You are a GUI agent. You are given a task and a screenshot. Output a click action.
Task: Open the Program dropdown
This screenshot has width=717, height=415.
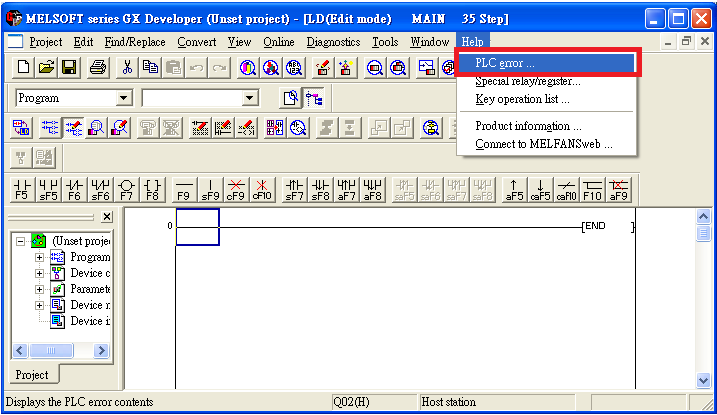[x=123, y=98]
